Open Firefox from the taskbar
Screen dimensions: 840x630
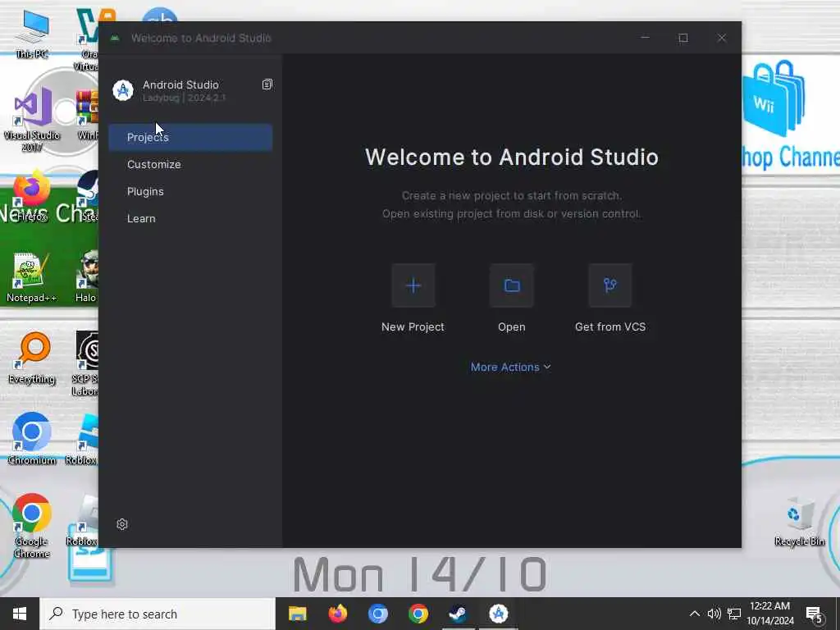click(337, 614)
